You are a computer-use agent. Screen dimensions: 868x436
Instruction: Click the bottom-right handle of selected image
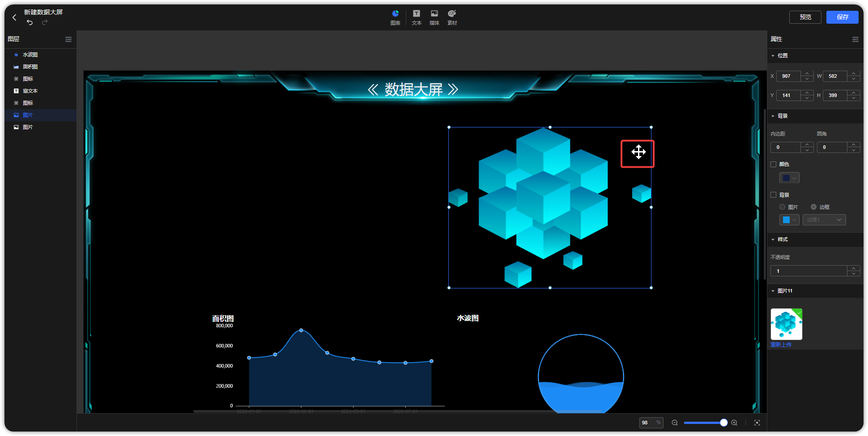pyautogui.click(x=651, y=288)
